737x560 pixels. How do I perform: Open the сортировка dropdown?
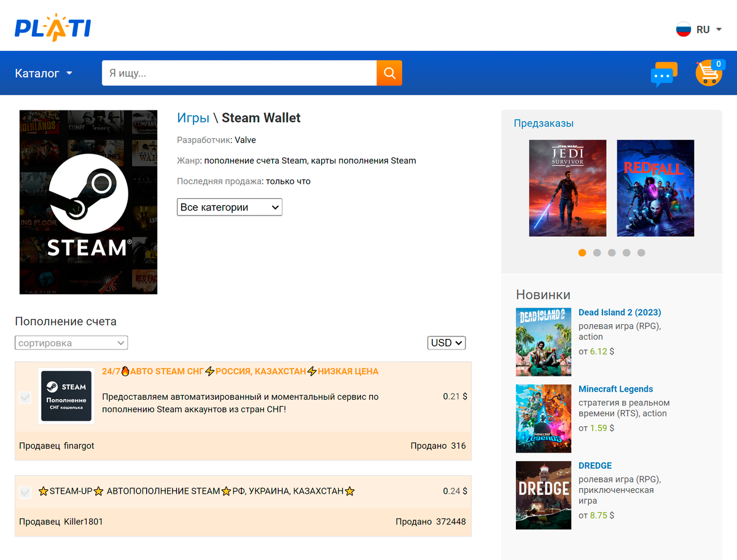[x=71, y=343]
